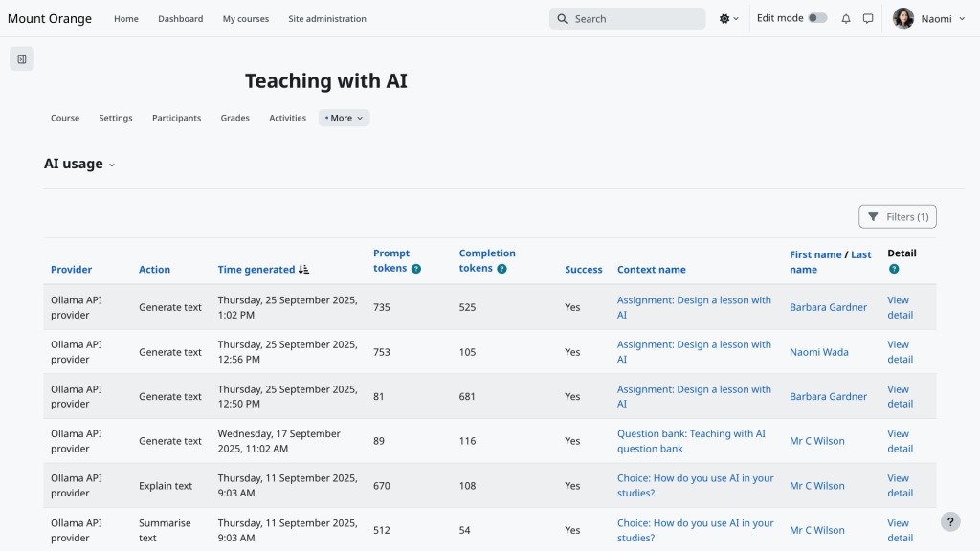
Task: Open Mr C Wilson in Summarise text row
Action: (817, 530)
